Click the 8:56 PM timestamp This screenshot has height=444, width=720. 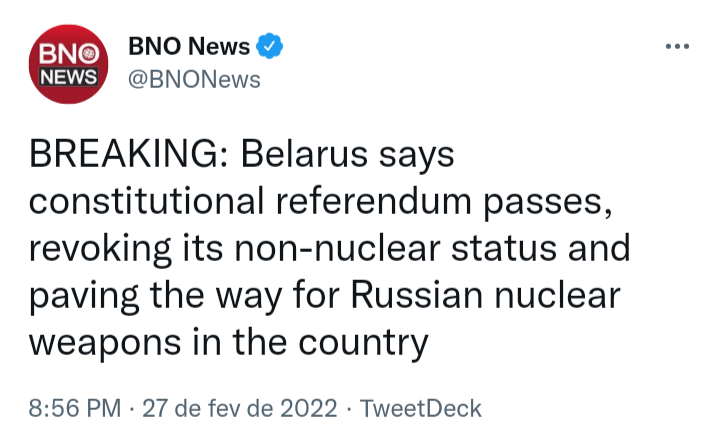(75, 408)
